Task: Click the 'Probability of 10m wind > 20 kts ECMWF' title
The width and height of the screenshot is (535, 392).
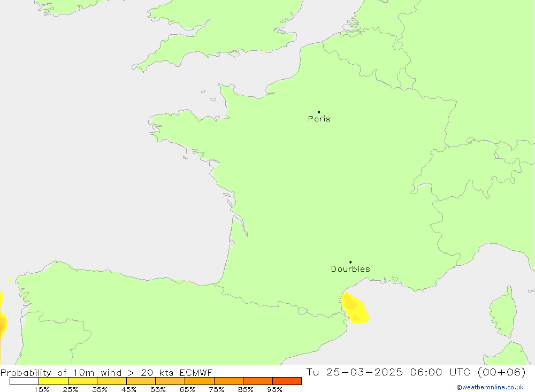Action: 106,372
